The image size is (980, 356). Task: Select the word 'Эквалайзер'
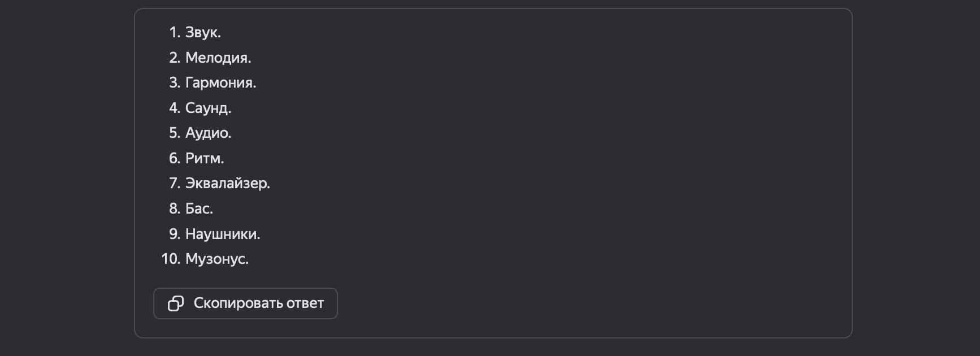click(x=227, y=183)
